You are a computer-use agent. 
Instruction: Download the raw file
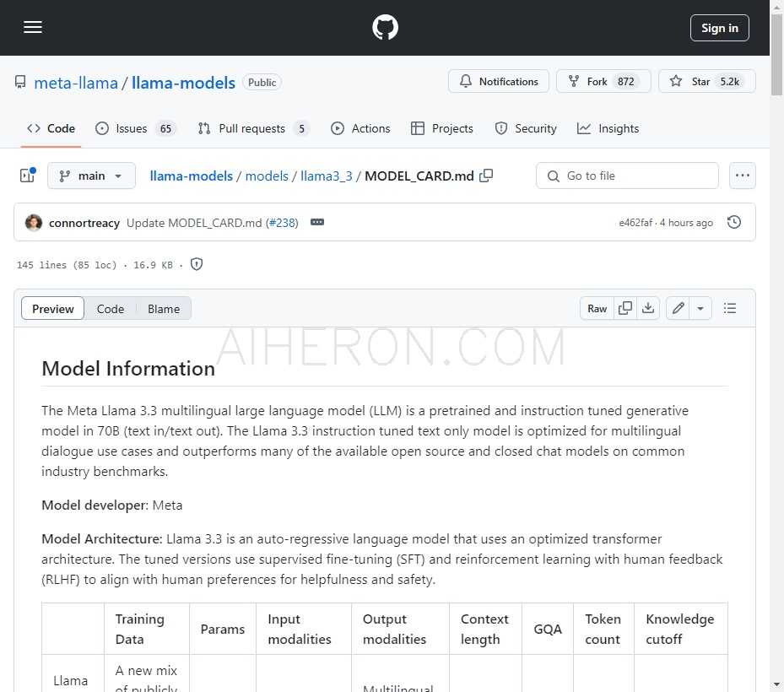tap(648, 309)
